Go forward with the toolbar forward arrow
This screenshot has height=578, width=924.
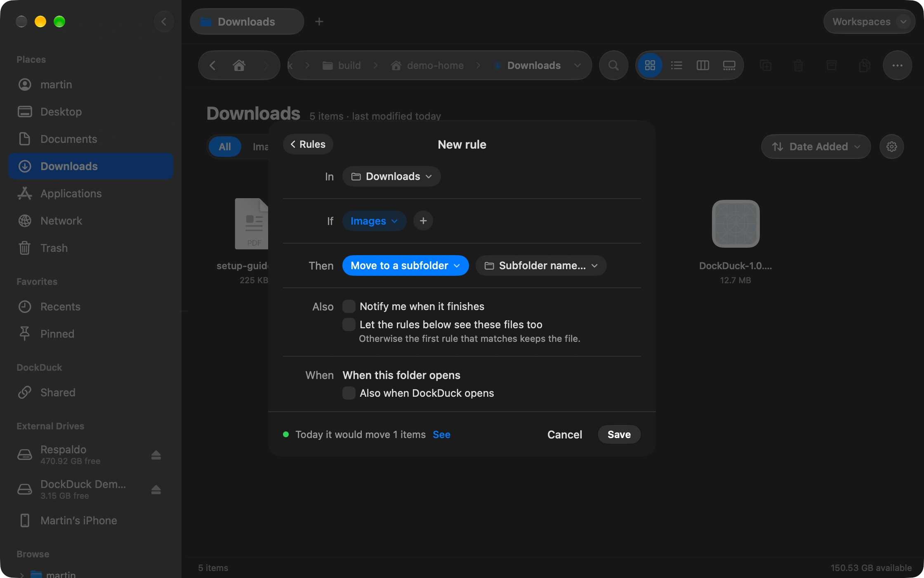[x=266, y=65]
